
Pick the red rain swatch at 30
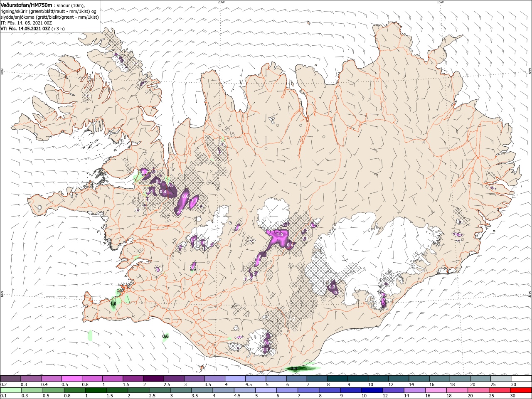521,390
